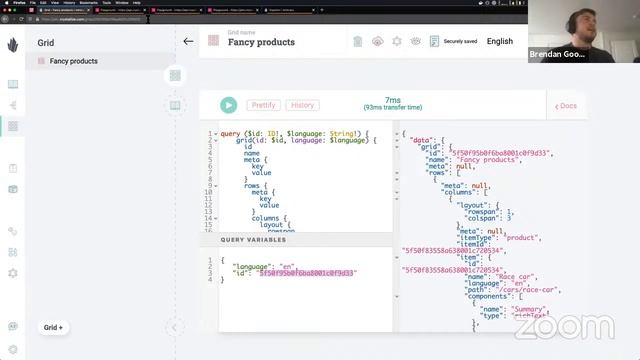Image resolution: width=640 pixels, height=360 pixels.
Task: Open the Grids icon in the sidebar
Action: click(x=13, y=126)
